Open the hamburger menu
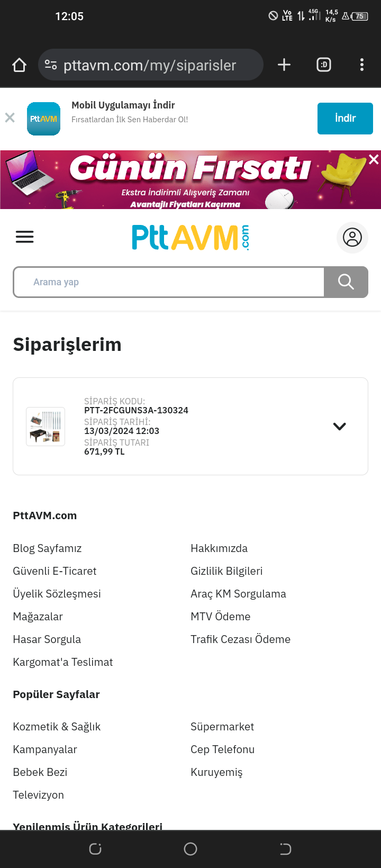The width and height of the screenshot is (381, 868). [24, 237]
